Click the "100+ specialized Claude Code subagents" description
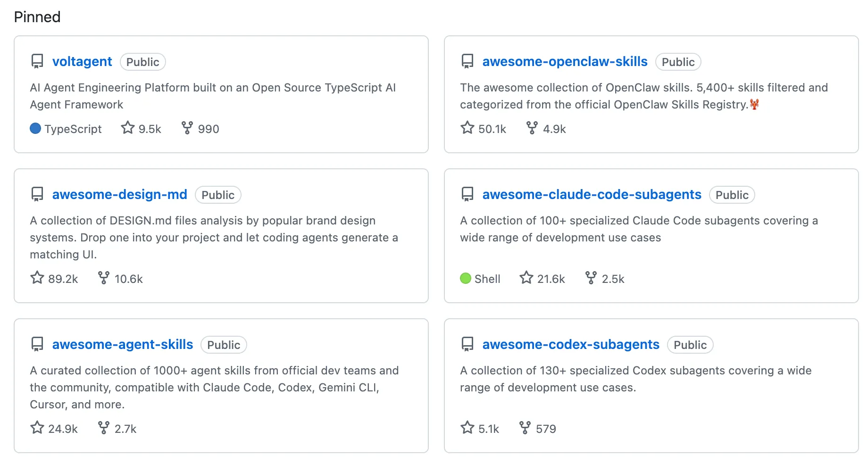Image resolution: width=868 pixels, height=464 pixels. pos(639,229)
